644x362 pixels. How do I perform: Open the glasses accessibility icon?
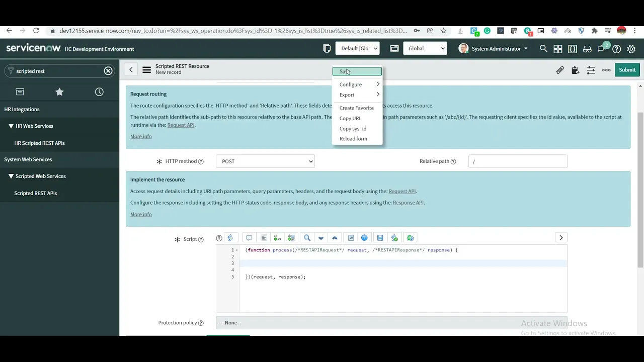[x=587, y=49]
